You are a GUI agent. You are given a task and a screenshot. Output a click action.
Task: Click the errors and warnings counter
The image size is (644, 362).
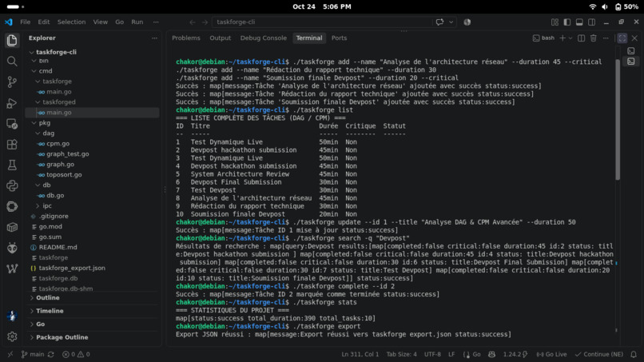click(x=76, y=354)
